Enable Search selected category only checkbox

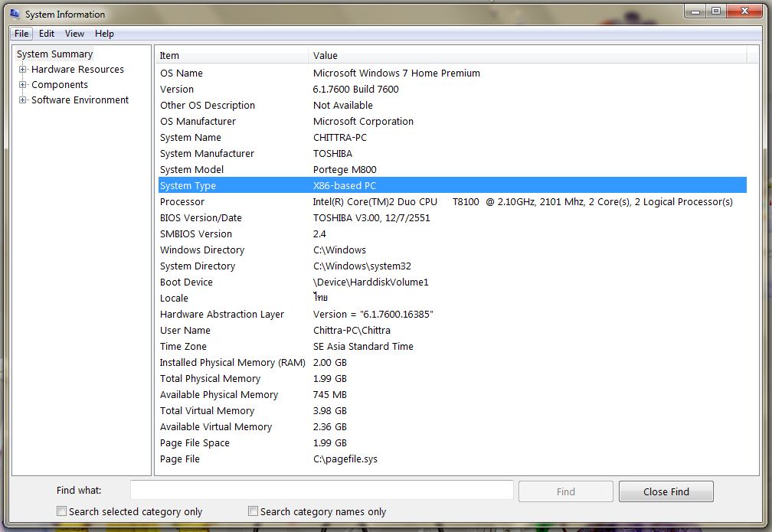coord(61,511)
